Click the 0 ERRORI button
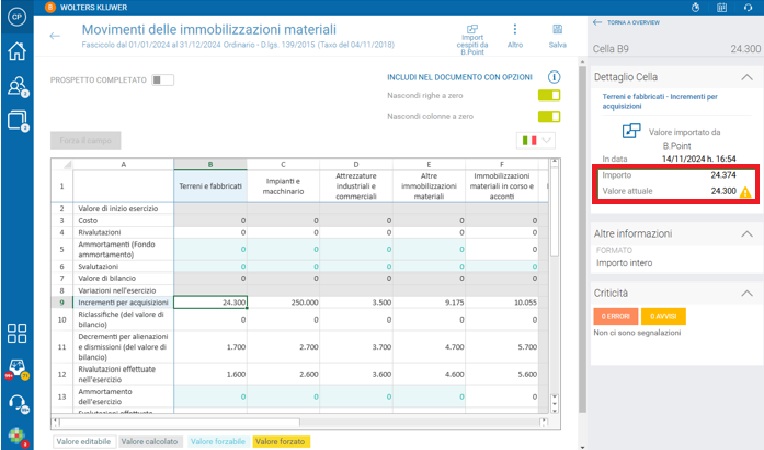This screenshot has height=450, width=764. (x=615, y=317)
